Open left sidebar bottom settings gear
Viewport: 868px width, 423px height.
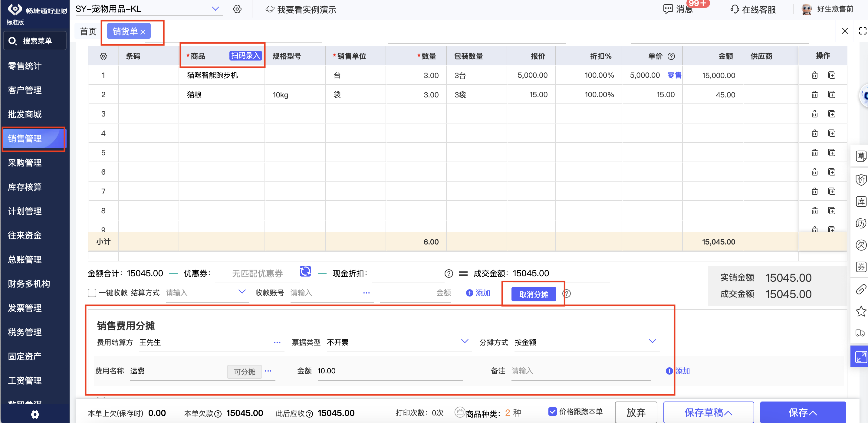pyautogui.click(x=35, y=414)
